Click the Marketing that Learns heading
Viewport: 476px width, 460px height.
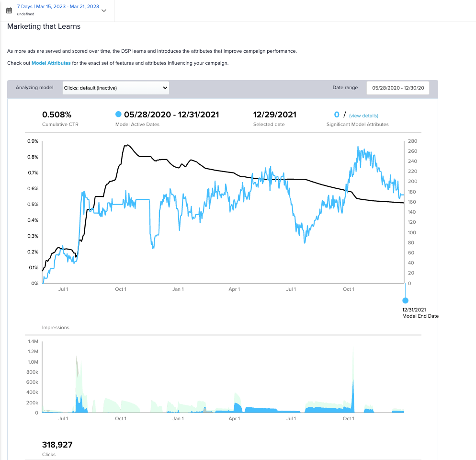[44, 26]
